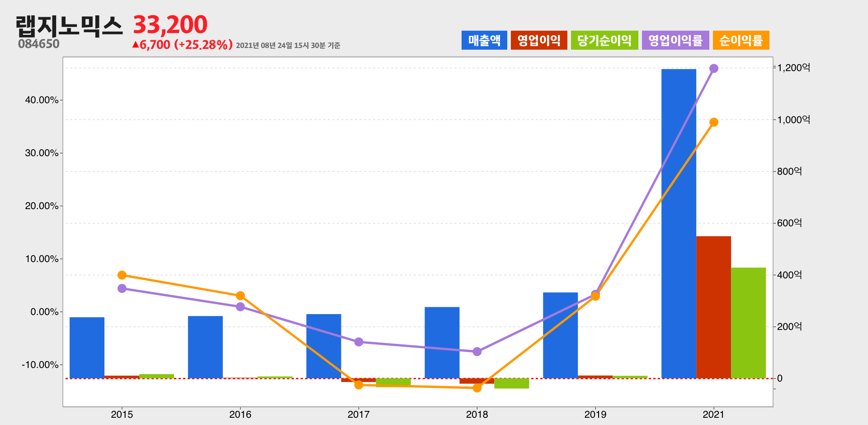Screen dimensions: 868x425
Task: Select the 2021 green net income bar
Action: coord(748,323)
